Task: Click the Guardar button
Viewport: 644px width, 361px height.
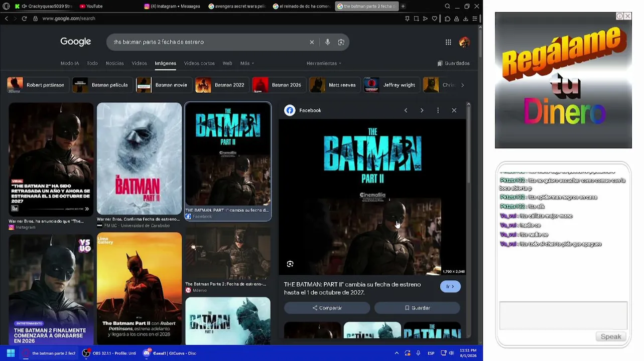Action: coord(417,308)
